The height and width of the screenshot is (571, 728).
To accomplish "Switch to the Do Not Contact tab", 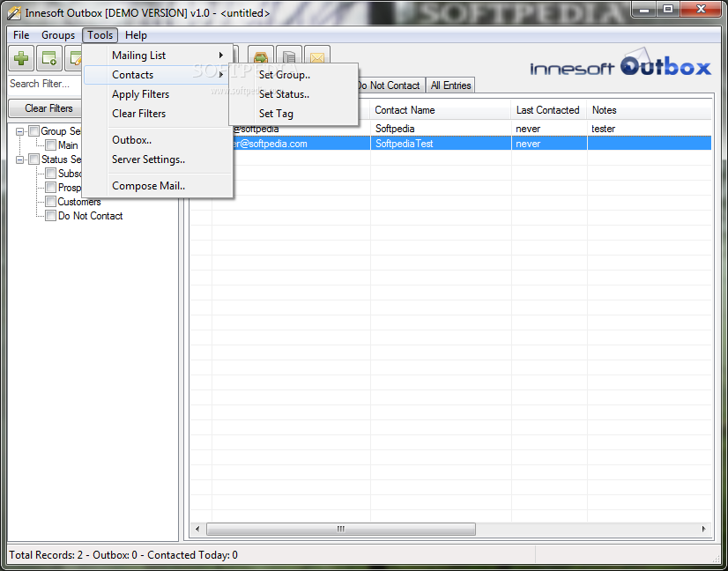I will tap(390, 85).
